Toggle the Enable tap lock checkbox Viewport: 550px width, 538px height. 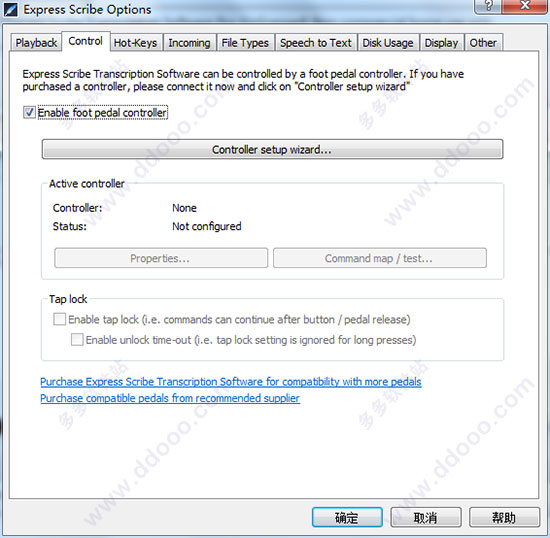(59, 320)
